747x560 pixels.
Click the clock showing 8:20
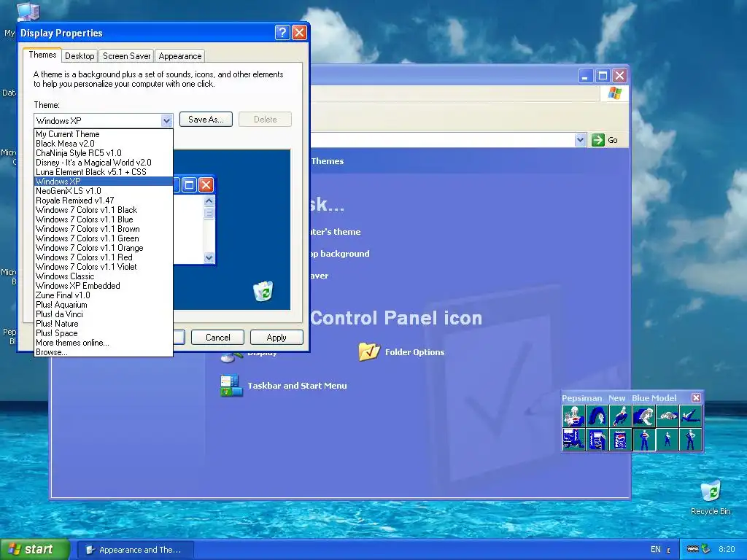pos(727,549)
